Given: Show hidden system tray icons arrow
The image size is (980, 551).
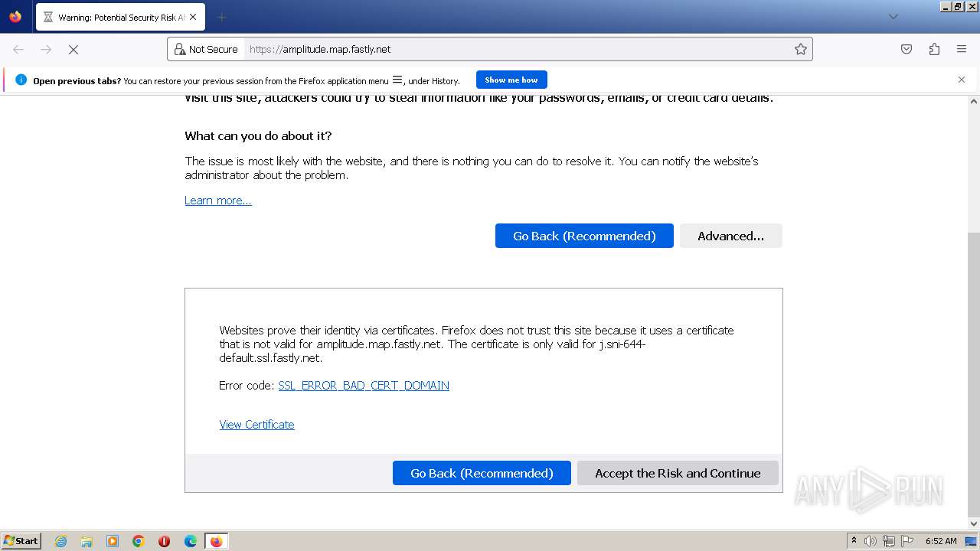Looking at the screenshot, I should coord(854,541).
